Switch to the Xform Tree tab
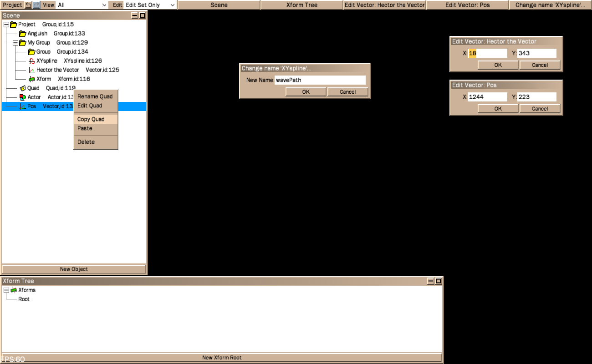 [302, 5]
